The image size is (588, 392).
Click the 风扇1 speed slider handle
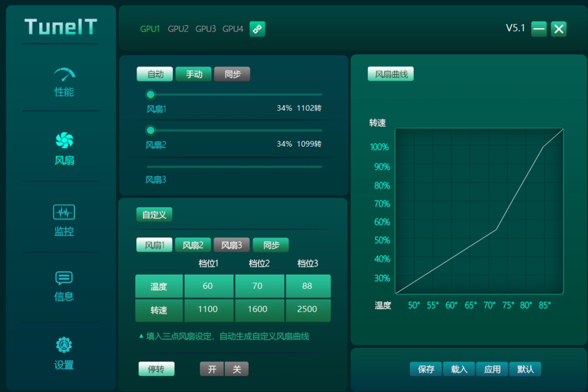coord(150,95)
